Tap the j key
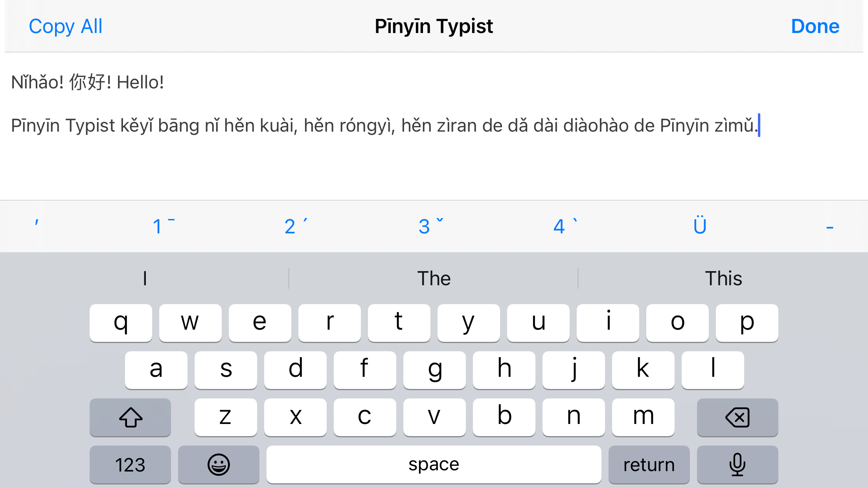Screen dimensions: 868x488 tap(574, 370)
